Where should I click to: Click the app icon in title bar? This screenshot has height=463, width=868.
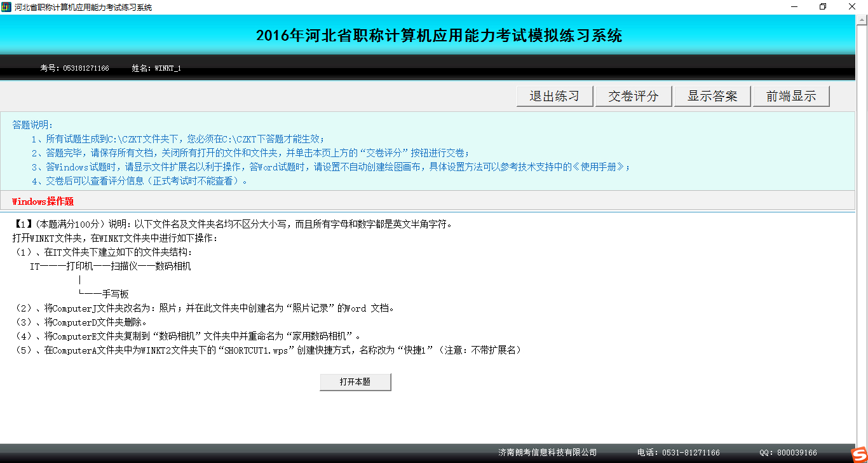coord(6,7)
